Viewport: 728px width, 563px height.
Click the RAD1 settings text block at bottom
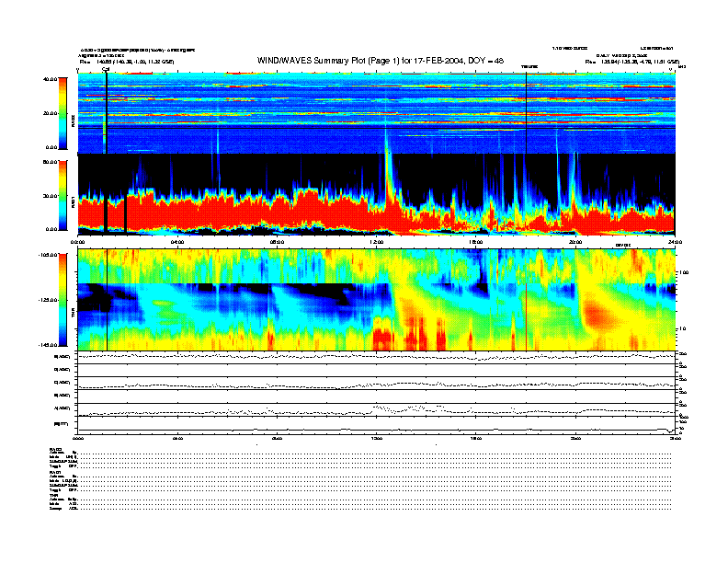[x=63, y=481]
